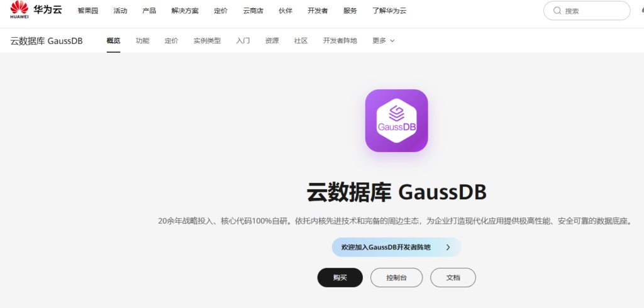This screenshot has width=644, height=308.
Task: Open the 解决方案 top menu
Action: pyautogui.click(x=185, y=11)
